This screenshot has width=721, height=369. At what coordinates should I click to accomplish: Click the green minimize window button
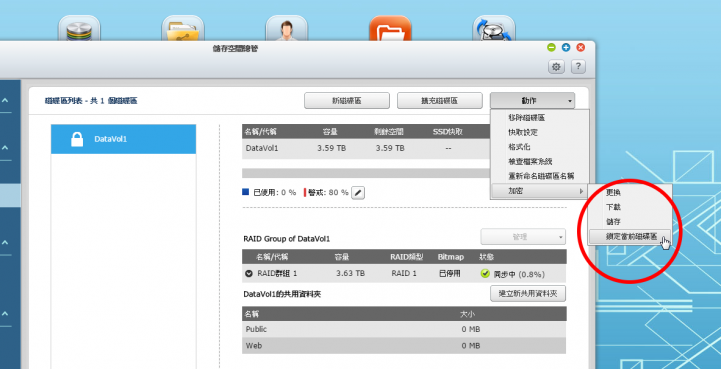(x=551, y=47)
